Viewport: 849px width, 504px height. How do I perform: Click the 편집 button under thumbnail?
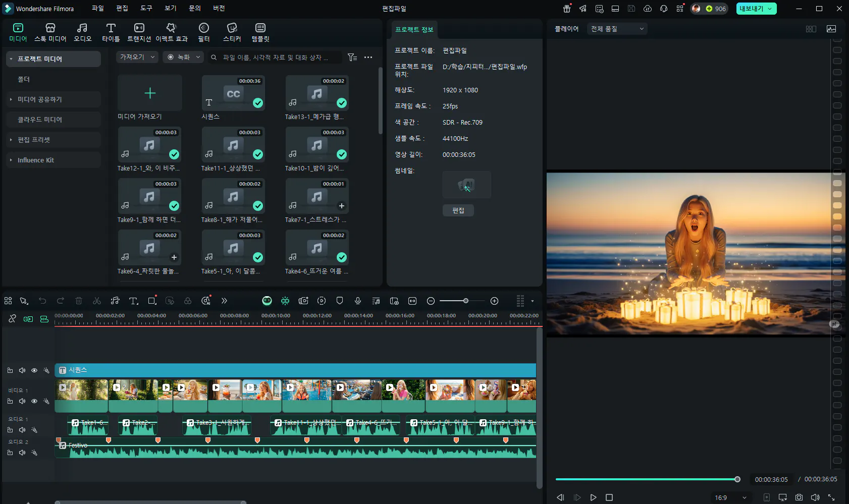tap(458, 210)
